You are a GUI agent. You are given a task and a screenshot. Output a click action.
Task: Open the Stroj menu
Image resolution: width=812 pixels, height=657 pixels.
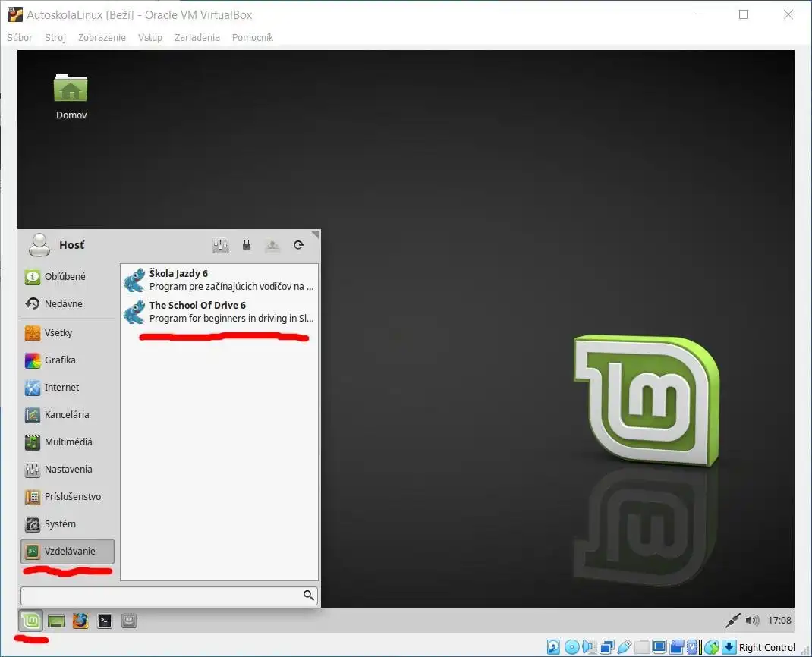pos(55,37)
